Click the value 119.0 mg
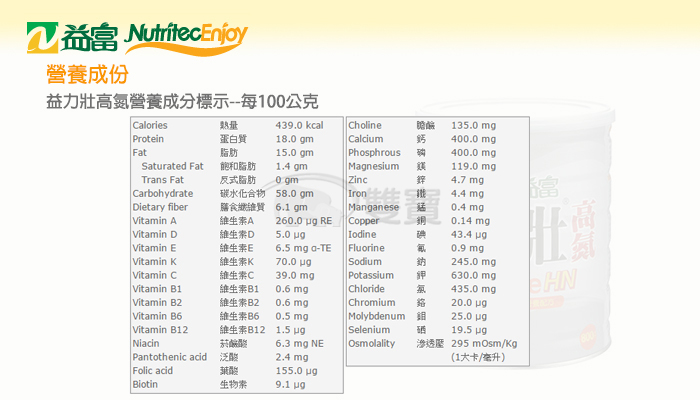 pyautogui.click(x=474, y=166)
